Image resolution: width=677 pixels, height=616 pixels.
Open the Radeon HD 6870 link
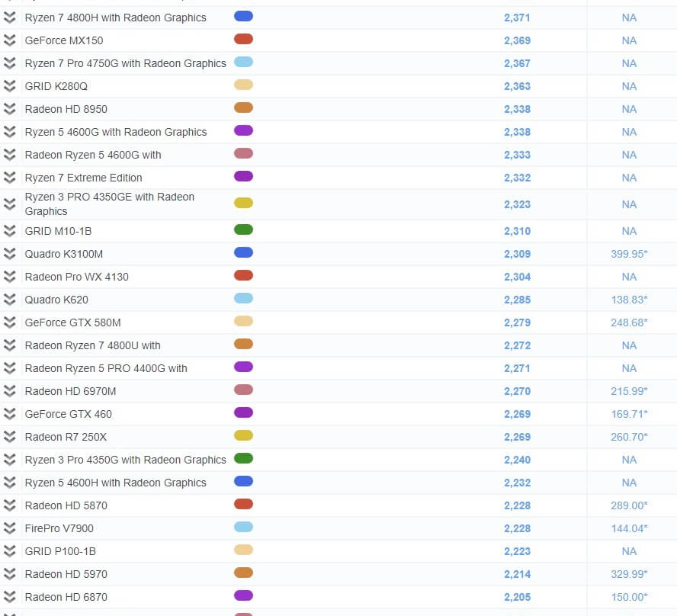pyautogui.click(x=66, y=598)
